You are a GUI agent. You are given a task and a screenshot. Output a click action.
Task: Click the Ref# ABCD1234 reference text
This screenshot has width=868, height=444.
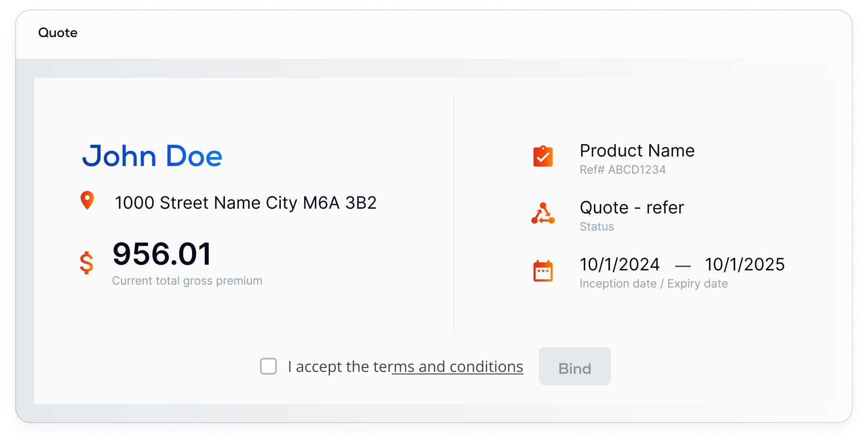pyautogui.click(x=622, y=170)
